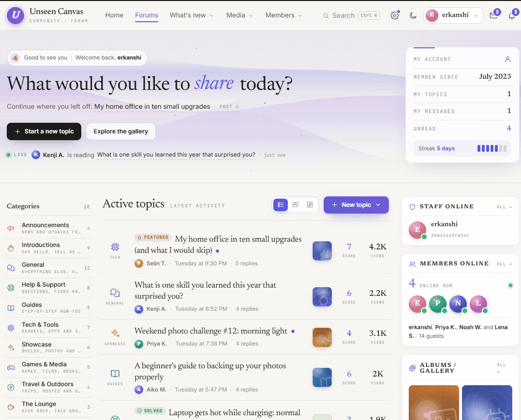Open Help & Support lifebuoy icon
Image resolution: width=521 pixels, height=420 pixels.
coord(11,288)
